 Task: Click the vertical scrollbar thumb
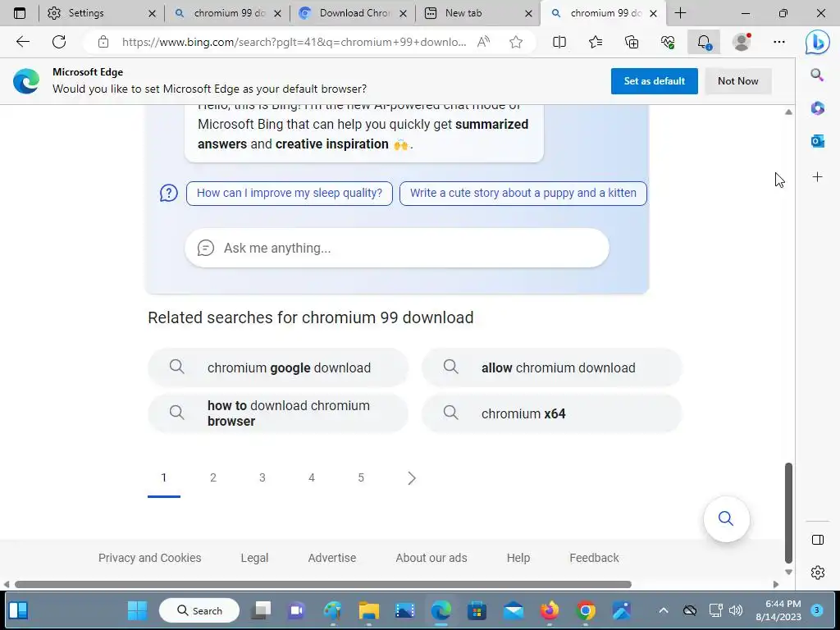[788, 513]
